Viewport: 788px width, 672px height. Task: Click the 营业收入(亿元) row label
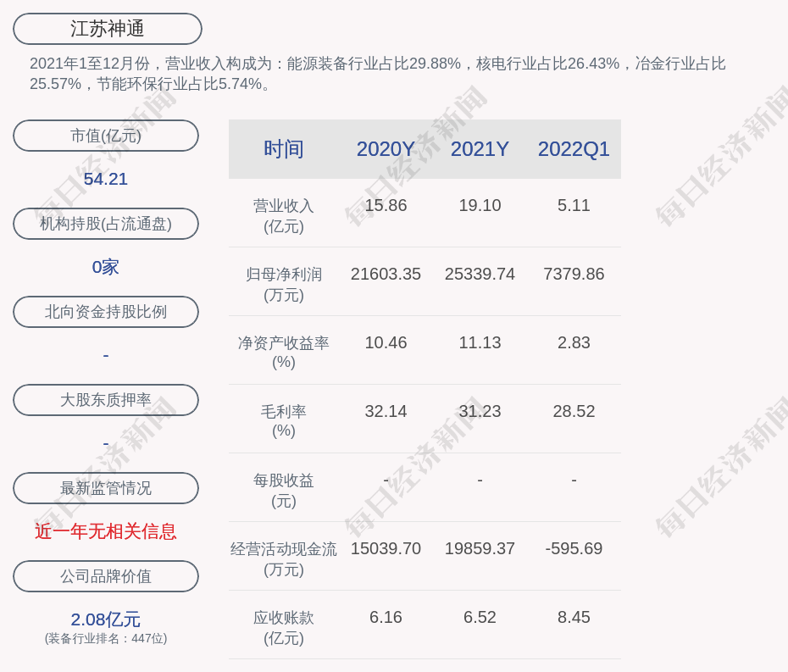pos(284,215)
